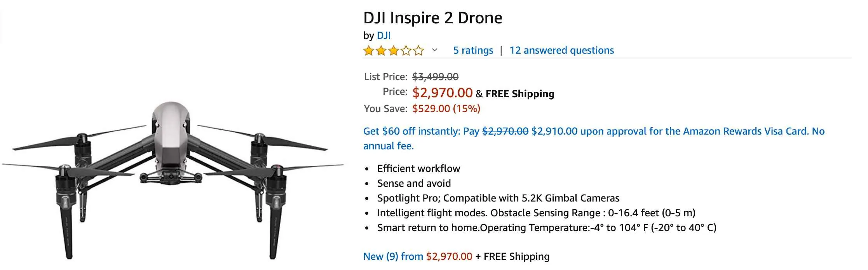Click the first gold star icon
The image size is (868, 270).
point(368,50)
